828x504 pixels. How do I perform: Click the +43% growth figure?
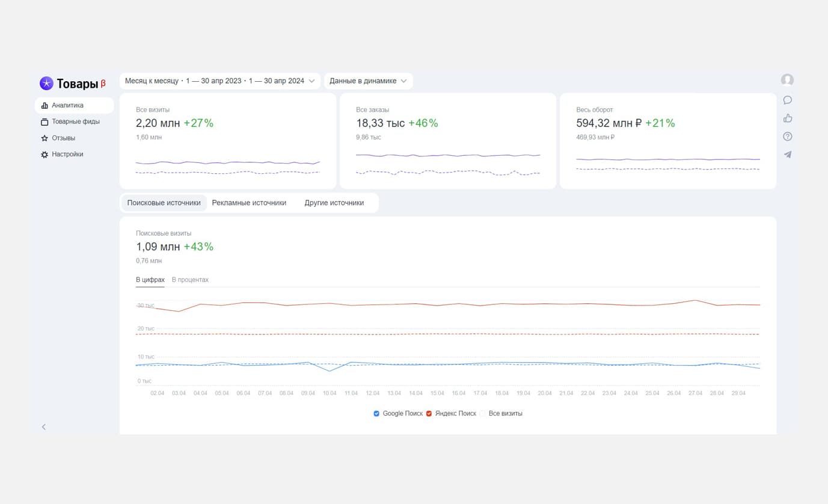[x=198, y=247]
